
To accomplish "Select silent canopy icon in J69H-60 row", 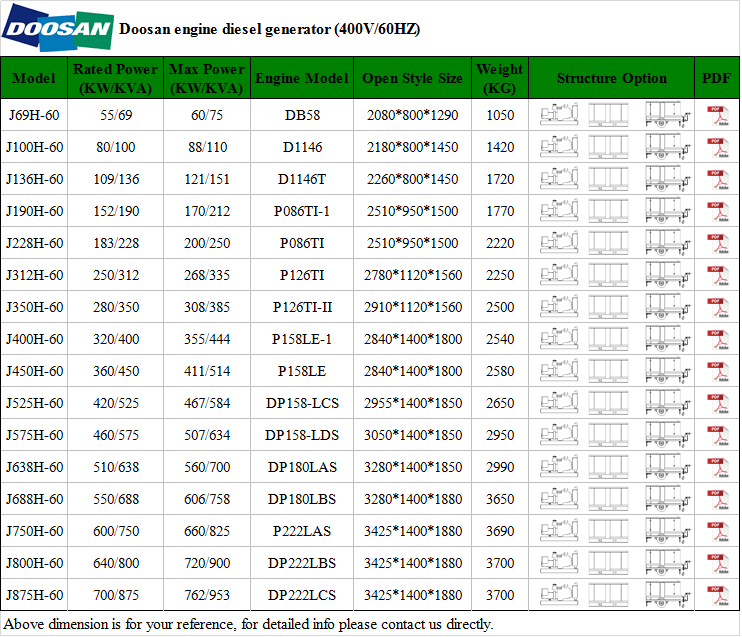I will coord(609,115).
